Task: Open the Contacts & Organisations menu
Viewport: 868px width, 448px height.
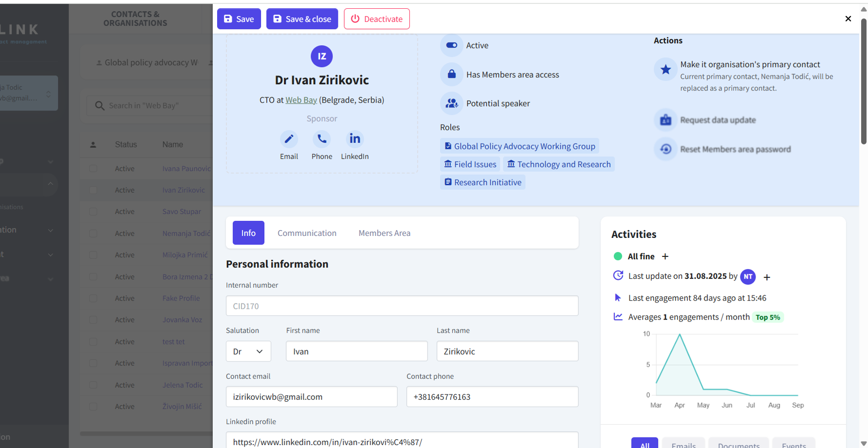Action: (x=135, y=18)
